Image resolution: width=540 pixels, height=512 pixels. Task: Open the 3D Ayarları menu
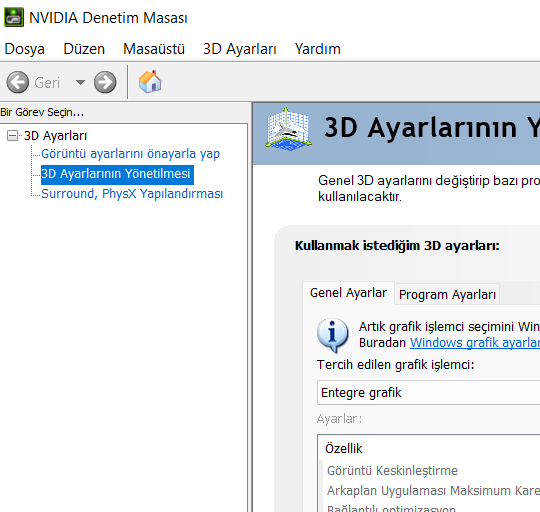point(240,49)
